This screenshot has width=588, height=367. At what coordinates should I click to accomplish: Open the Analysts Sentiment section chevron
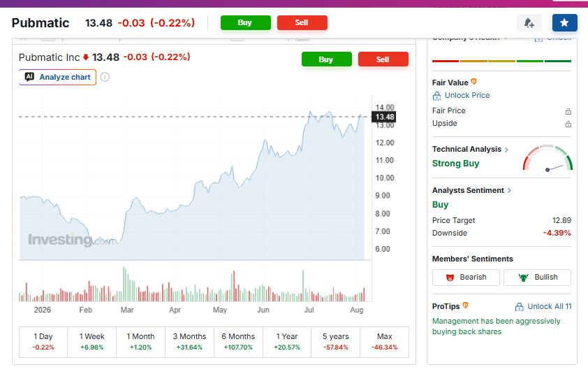509,191
